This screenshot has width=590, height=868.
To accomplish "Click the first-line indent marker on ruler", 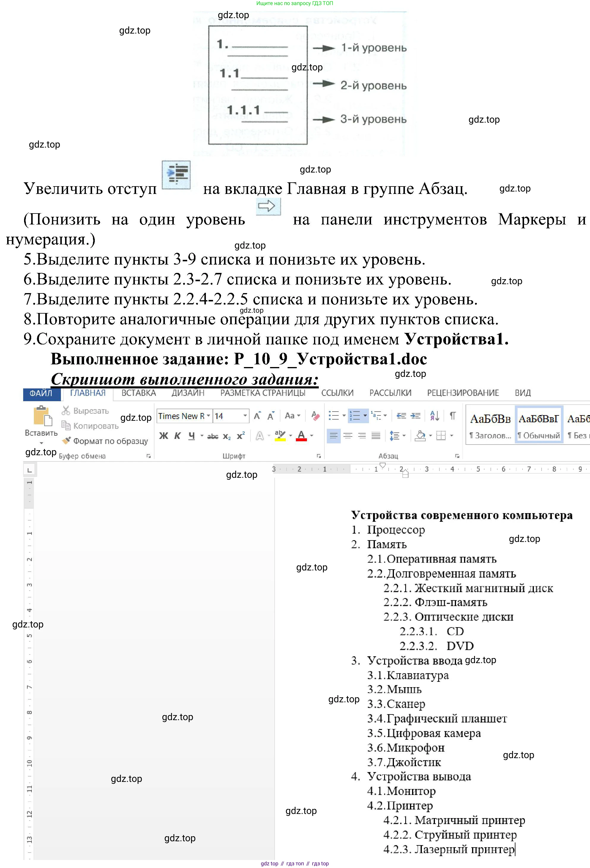I will 382,465.
